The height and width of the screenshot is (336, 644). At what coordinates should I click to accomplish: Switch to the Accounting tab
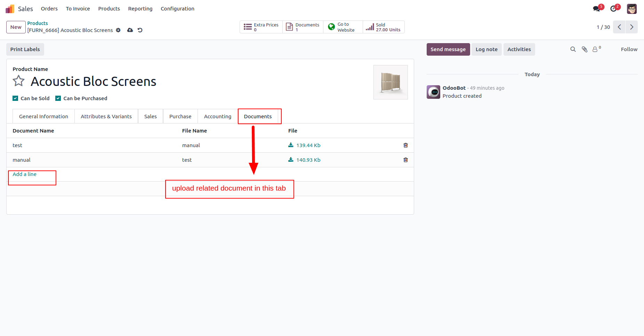(218, 117)
